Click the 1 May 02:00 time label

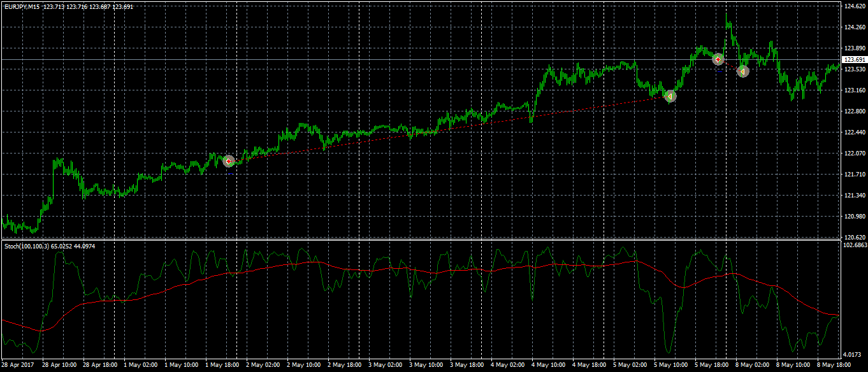[x=141, y=366]
